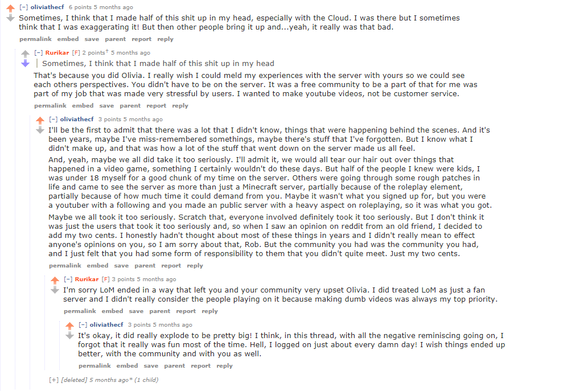Collapse Rurikar's 3 points comment with [–]
The width and height of the screenshot is (588, 391).
click(68, 279)
